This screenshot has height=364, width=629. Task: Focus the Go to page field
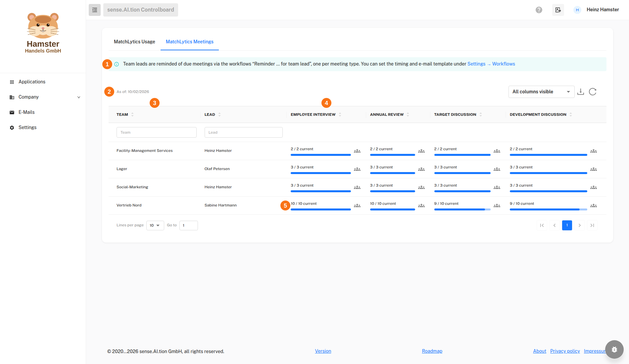[189, 225]
